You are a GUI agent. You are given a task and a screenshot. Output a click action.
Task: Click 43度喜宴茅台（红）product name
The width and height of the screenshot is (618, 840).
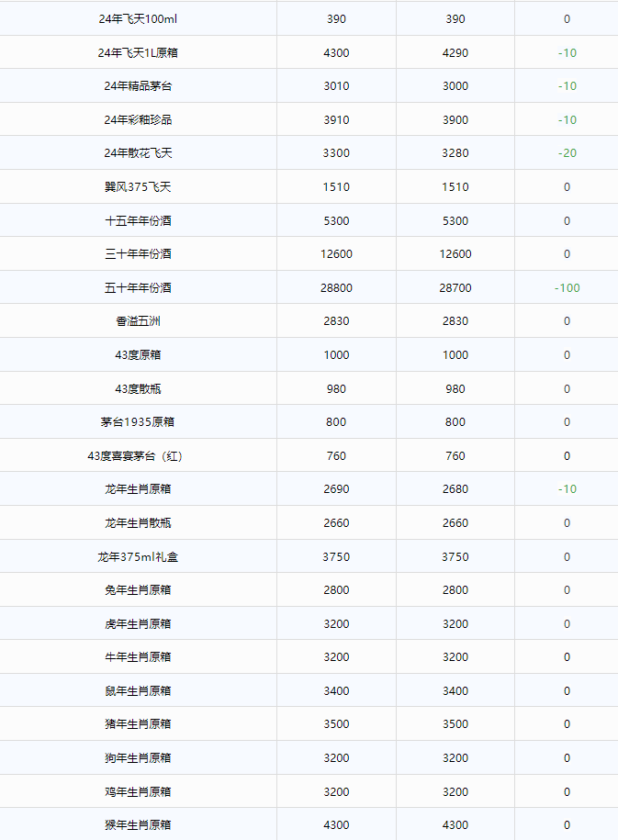coord(135,456)
